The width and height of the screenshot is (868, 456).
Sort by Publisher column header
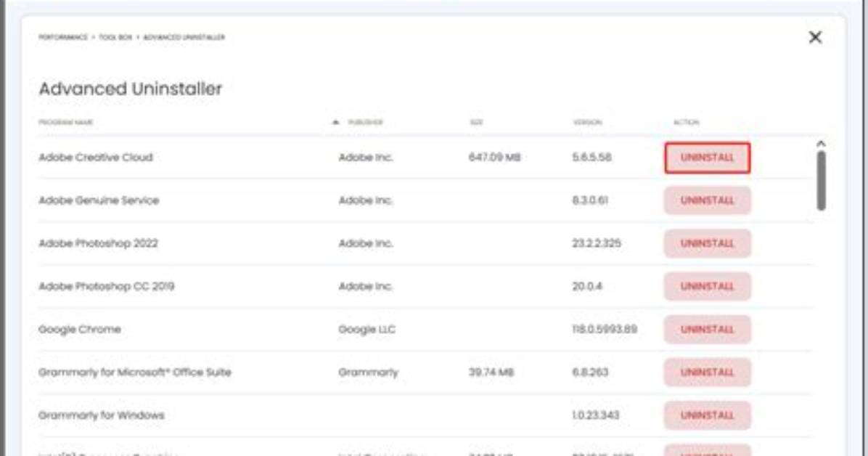pos(365,122)
